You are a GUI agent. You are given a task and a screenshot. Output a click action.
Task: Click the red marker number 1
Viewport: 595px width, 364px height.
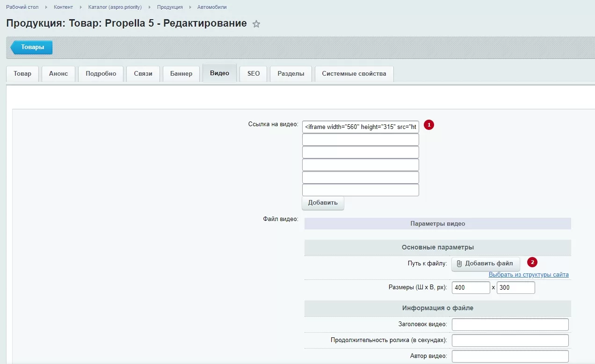click(429, 125)
